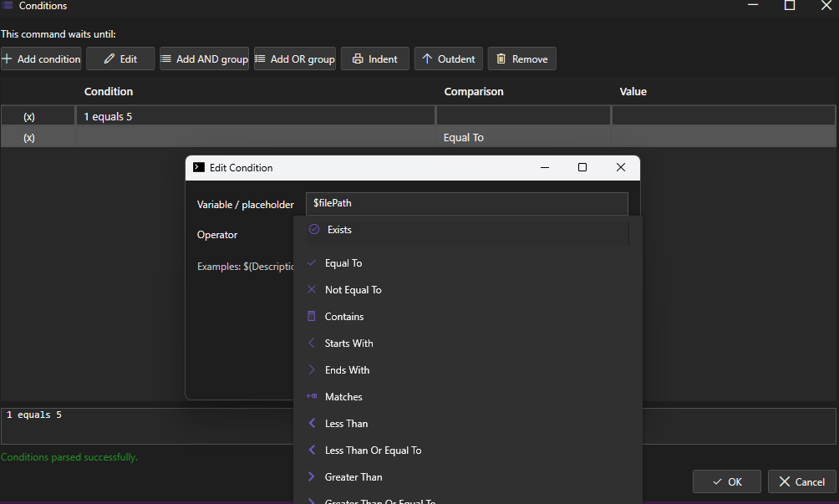Screen dimensions: 839x504
Task: Click the Cancel button
Action: click(801, 481)
